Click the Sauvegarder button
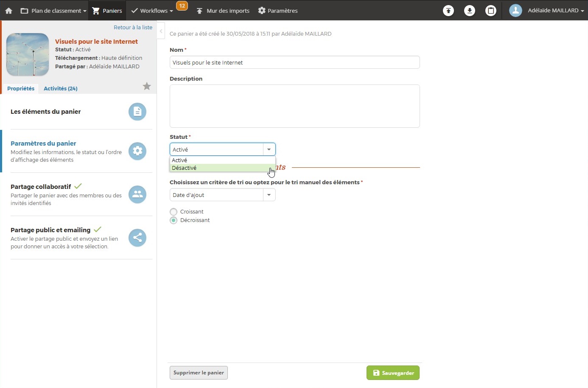Screen dimensions: 588x388 [x=393, y=373]
